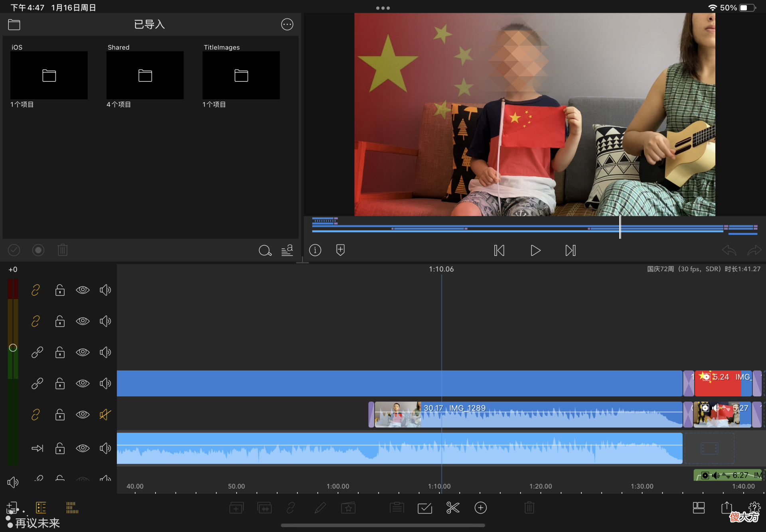Mute the main audio track
The width and height of the screenshot is (766, 532).
coord(105,448)
